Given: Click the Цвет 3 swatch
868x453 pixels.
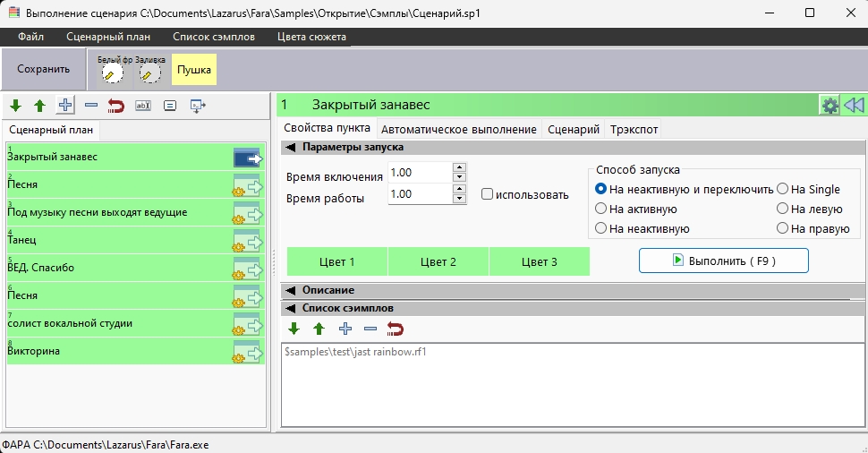Looking at the screenshot, I should [x=540, y=261].
